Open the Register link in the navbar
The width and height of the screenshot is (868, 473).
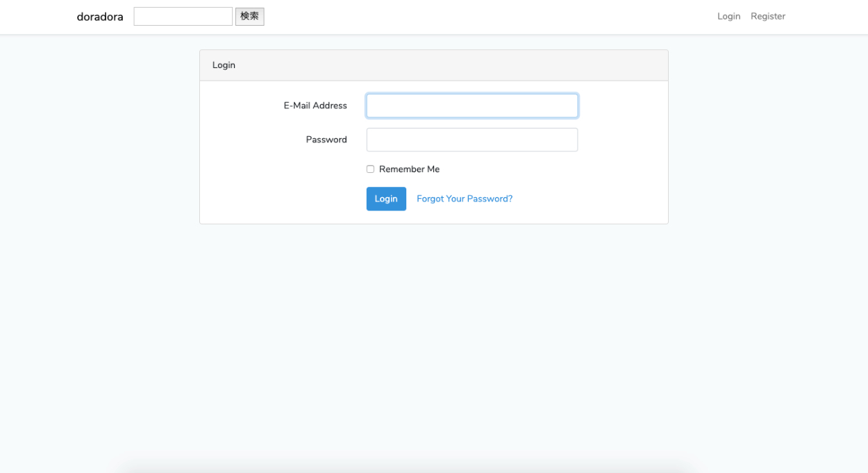click(768, 17)
